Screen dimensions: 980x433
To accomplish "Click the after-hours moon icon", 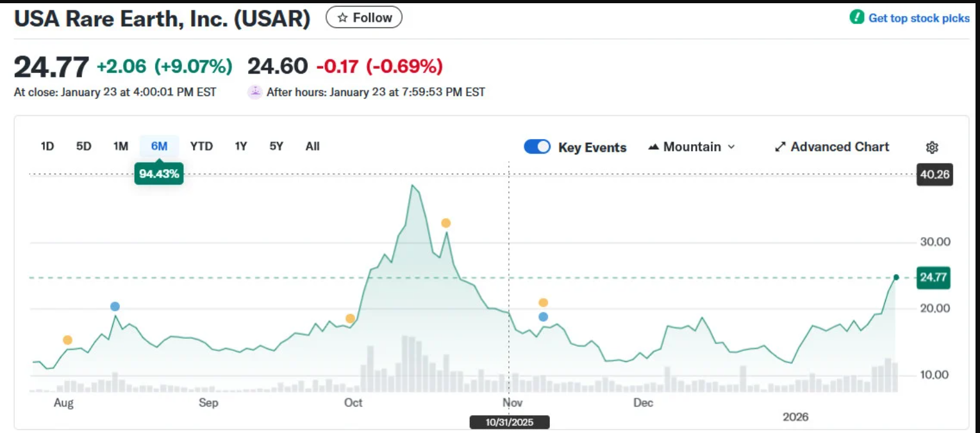I will pos(255,92).
